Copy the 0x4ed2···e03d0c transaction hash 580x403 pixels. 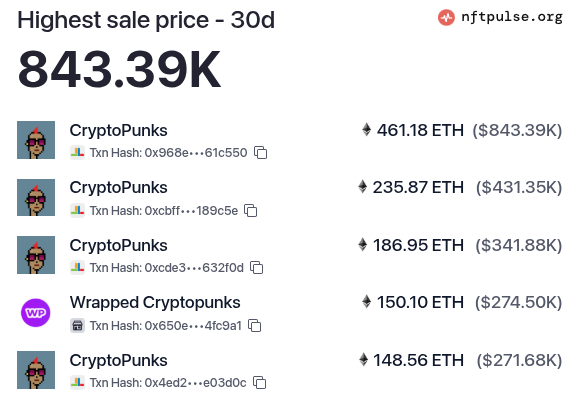tap(259, 382)
